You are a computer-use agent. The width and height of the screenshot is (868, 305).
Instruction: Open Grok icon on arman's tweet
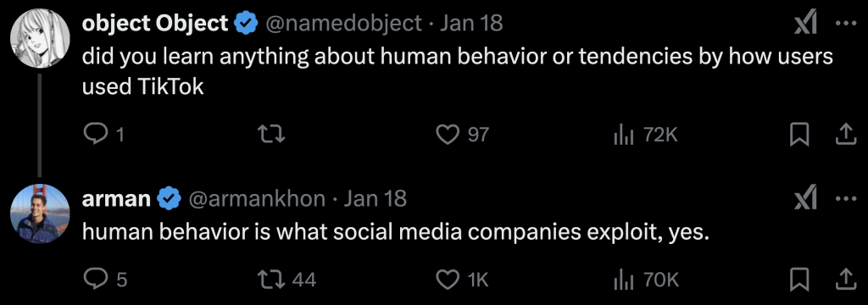pyautogui.click(x=805, y=199)
